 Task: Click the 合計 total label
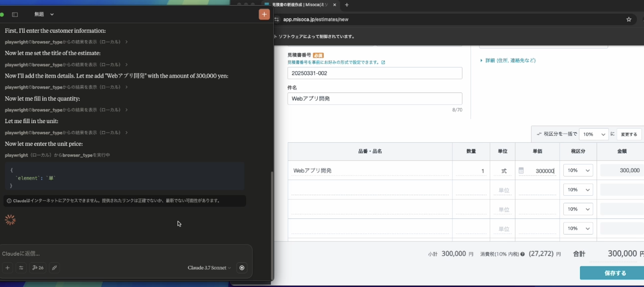point(579,254)
